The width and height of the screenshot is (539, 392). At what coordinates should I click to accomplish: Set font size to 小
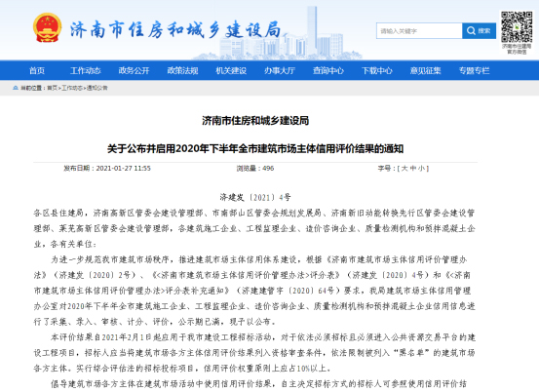click(x=422, y=168)
